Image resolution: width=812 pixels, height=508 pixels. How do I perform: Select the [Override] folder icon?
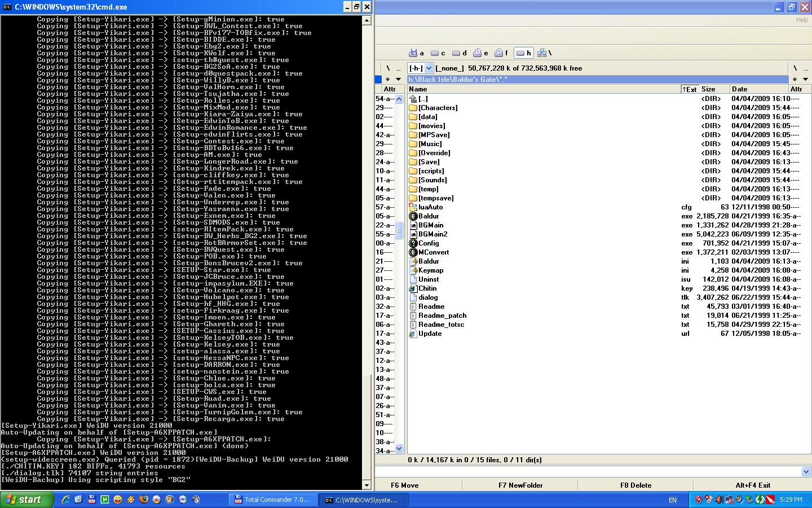pyautogui.click(x=413, y=153)
